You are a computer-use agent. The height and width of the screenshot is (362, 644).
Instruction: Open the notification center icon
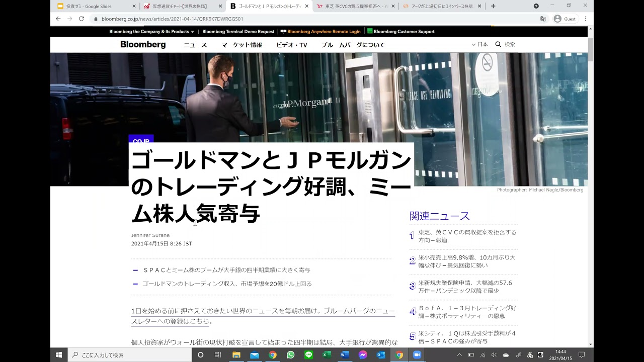(582, 354)
